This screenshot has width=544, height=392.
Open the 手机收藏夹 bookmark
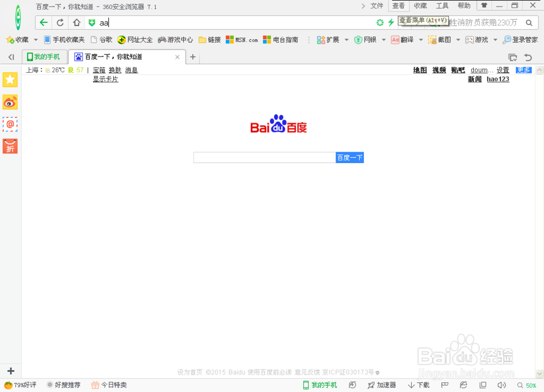click(x=65, y=40)
